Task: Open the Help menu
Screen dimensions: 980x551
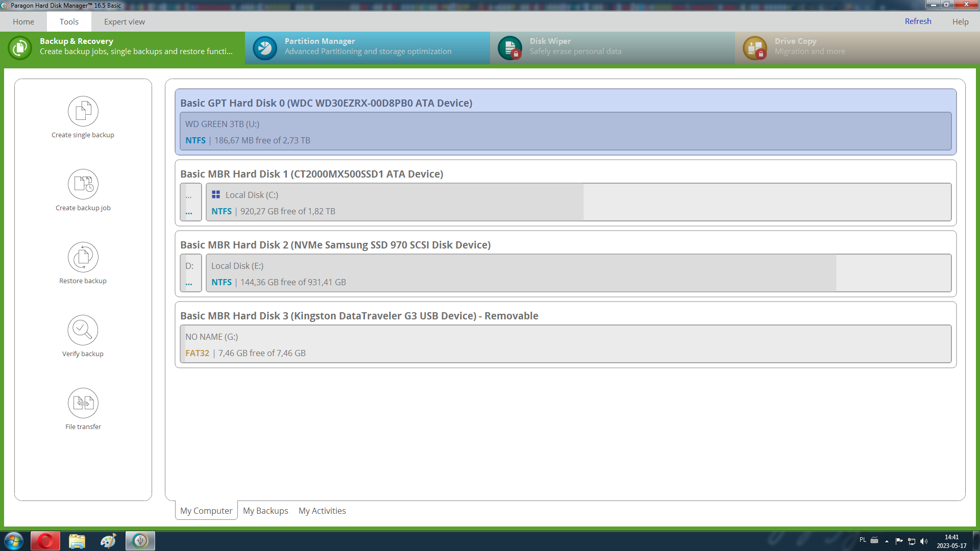Action: click(960, 21)
